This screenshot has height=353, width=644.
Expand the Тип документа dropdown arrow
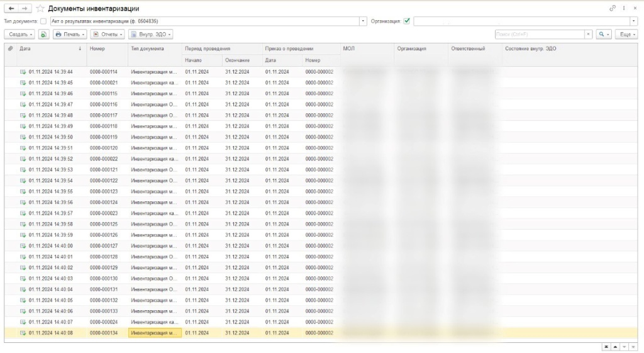tap(363, 21)
